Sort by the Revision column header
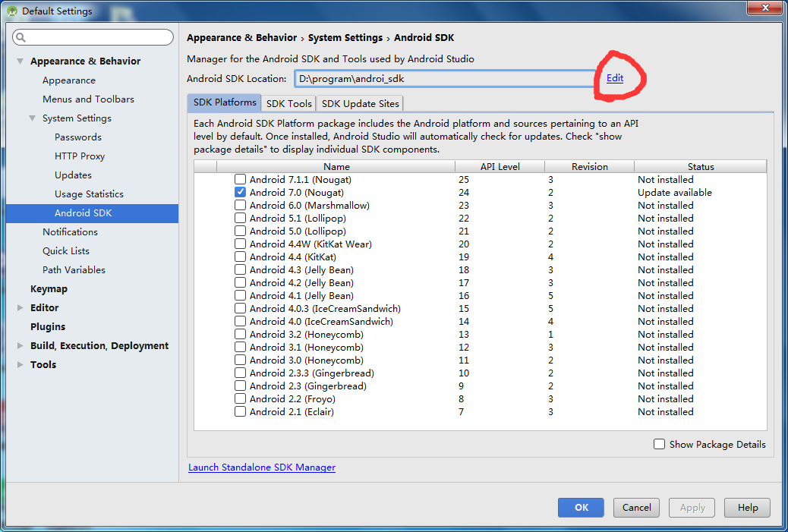This screenshot has height=532, width=788. tap(590, 167)
